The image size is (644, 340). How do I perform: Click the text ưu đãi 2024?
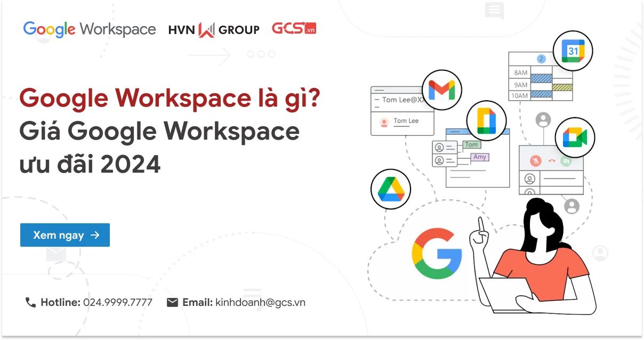[x=90, y=165]
